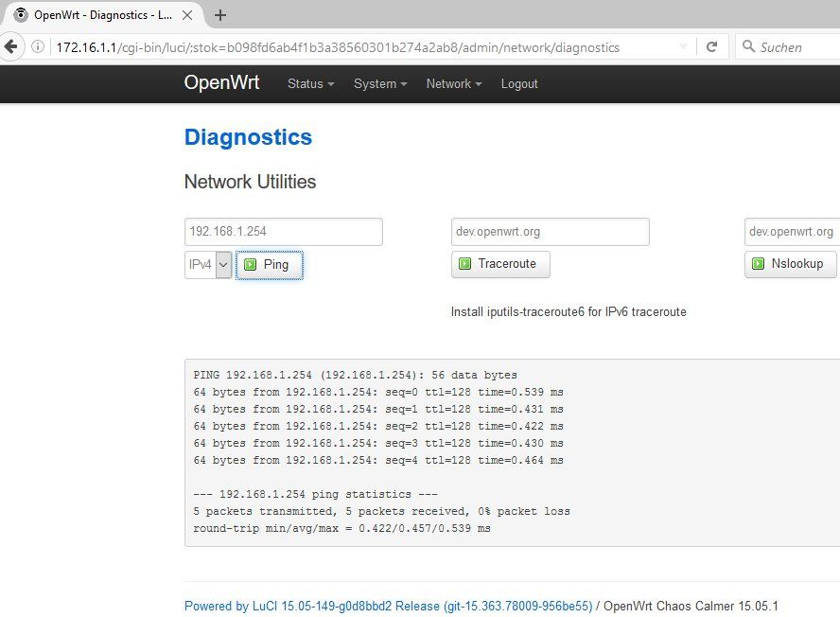Open the Powered by LuCI release link
Image resolution: width=840 pixels, height=617 pixels.
coord(389,606)
